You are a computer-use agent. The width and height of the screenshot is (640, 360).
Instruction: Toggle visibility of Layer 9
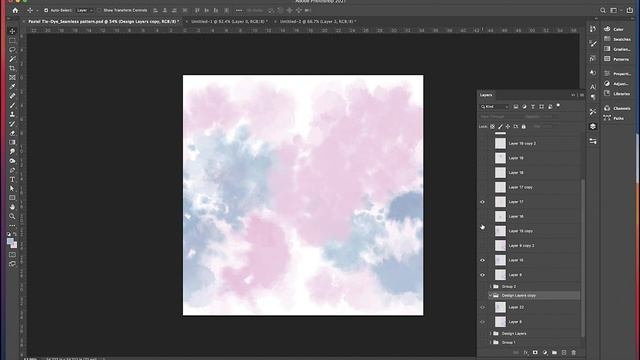coord(482,275)
